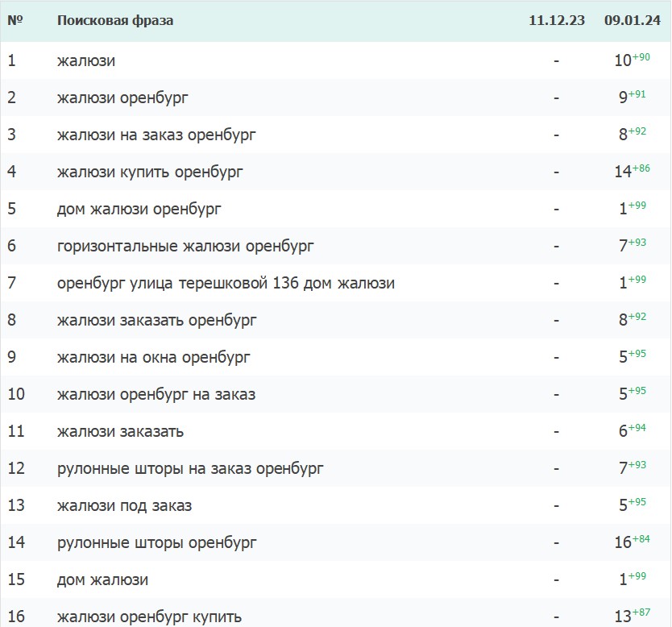Click the phrase containing 'улица терешковой 136'
This screenshot has height=627, width=672.
click(226, 283)
